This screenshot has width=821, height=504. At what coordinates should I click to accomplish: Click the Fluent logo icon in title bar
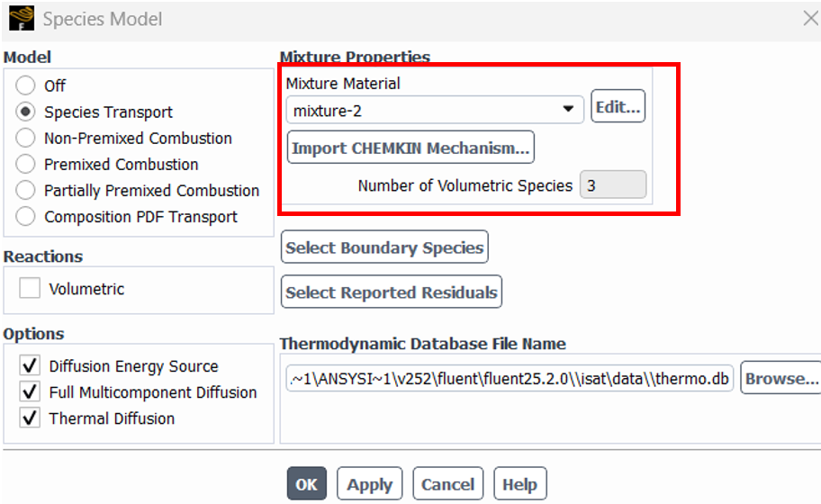tap(22, 18)
